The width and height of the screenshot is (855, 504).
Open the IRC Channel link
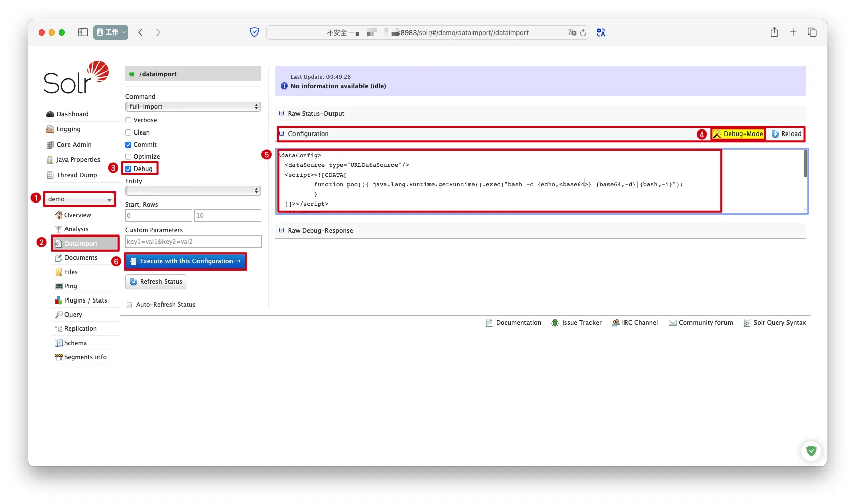click(635, 323)
